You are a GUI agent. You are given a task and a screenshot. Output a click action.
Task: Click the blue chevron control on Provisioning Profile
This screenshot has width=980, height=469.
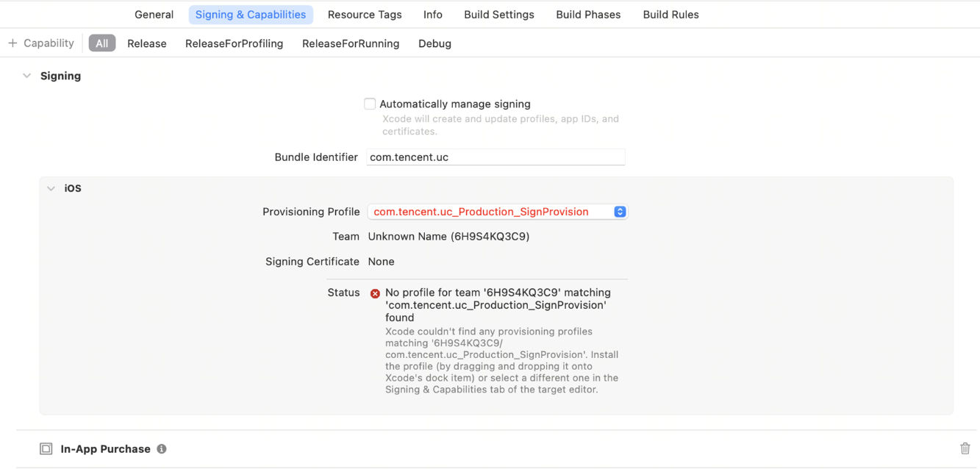(x=620, y=212)
